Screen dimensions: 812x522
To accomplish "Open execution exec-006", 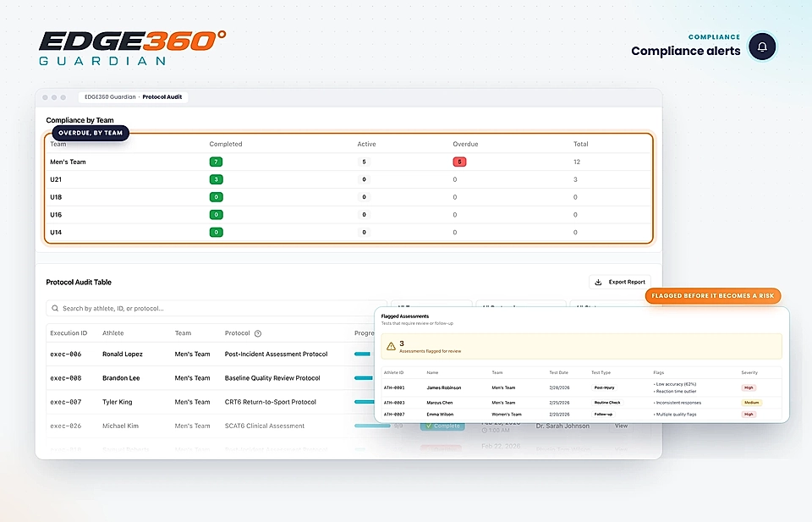I will (x=66, y=354).
